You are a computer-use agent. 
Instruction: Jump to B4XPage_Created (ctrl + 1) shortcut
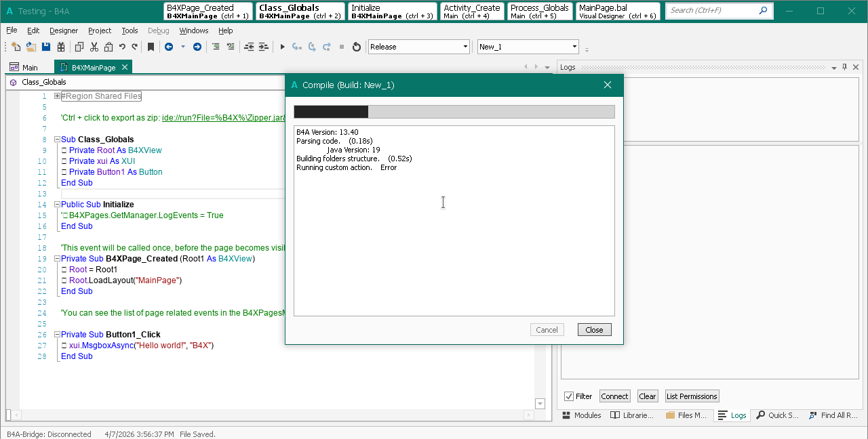(208, 12)
